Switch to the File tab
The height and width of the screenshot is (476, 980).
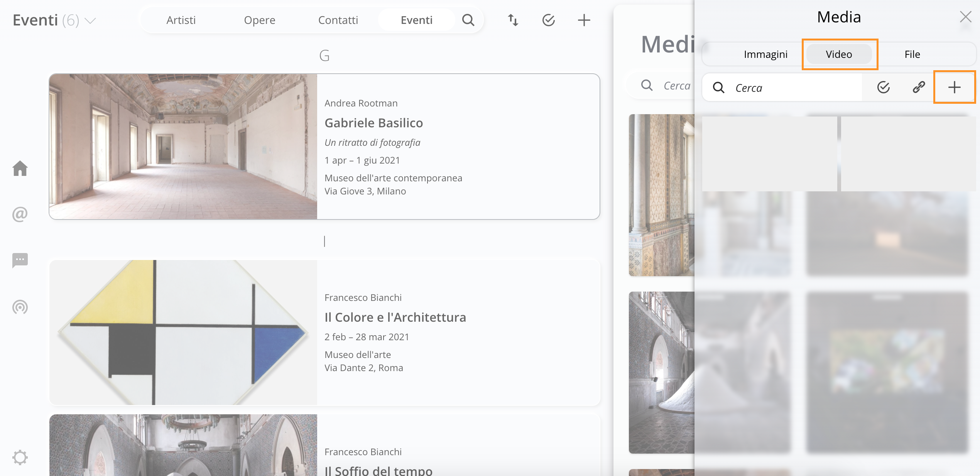(912, 54)
